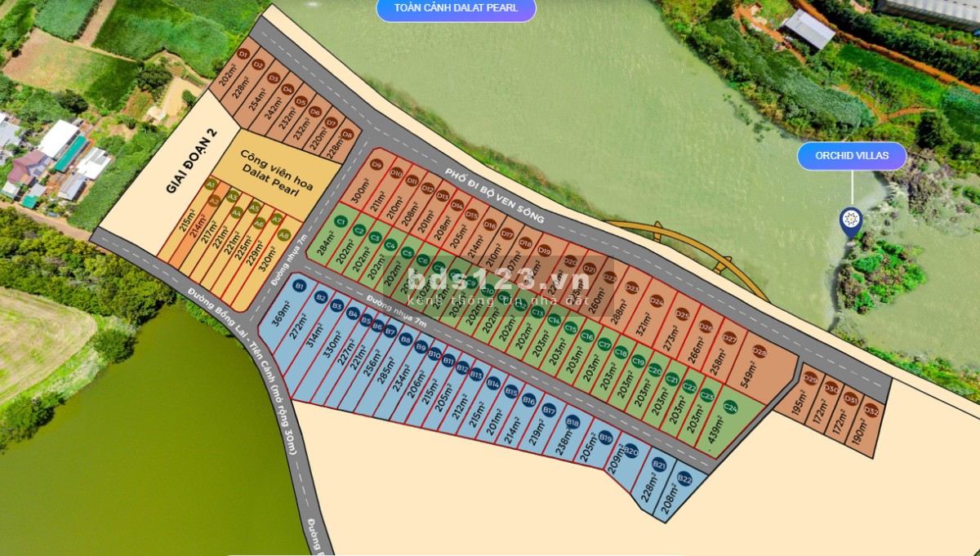
Task: Select lot marker D13
Action: 443,196
